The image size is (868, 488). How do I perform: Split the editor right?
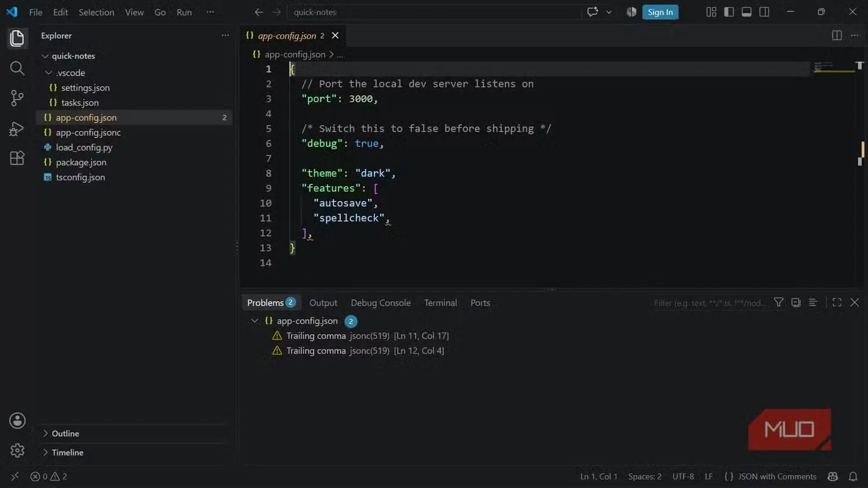coord(837,35)
